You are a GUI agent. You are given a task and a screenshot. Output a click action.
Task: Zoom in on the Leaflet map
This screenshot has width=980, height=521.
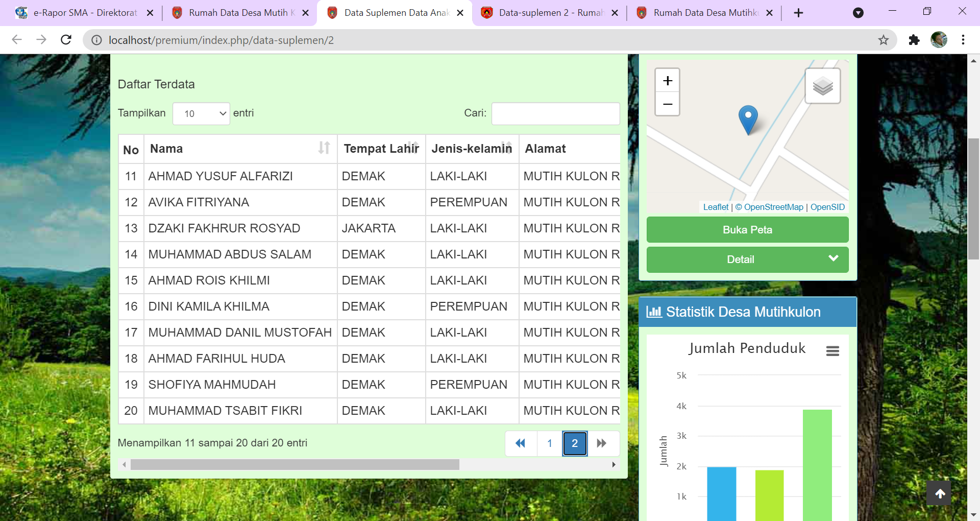pyautogui.click(x=668, y=80)
